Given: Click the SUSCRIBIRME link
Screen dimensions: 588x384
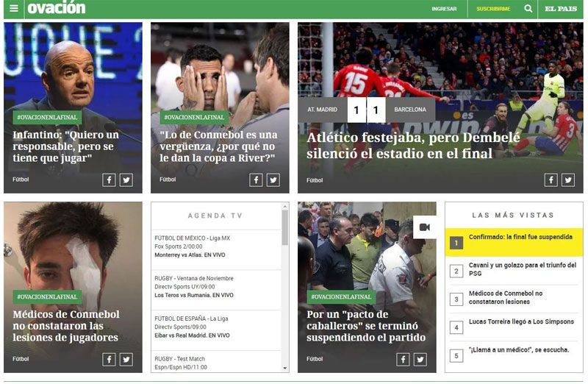Looking at the screenshot, I should pos(493,9).
